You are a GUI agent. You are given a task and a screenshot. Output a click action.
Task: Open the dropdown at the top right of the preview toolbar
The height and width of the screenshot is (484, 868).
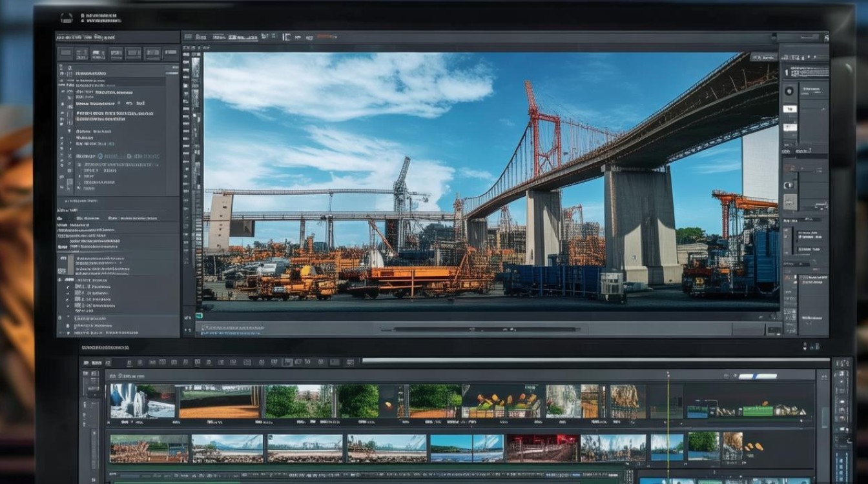click(x=809, y=37)
